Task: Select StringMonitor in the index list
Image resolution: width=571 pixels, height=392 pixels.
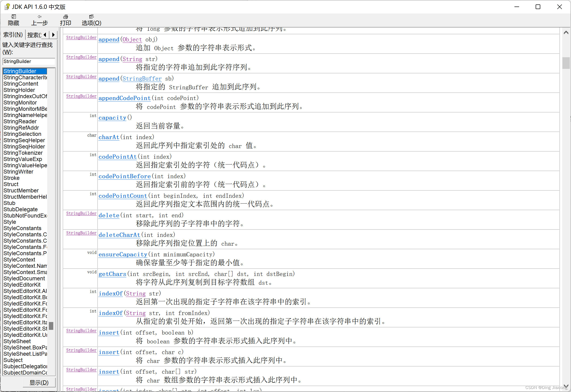Action: (20, 103)
